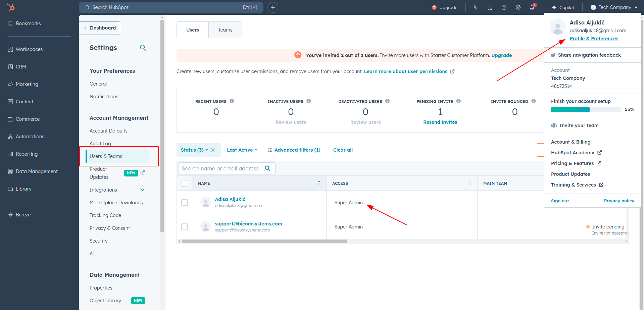Remove the Status filter with X

[x=213, y=150]
